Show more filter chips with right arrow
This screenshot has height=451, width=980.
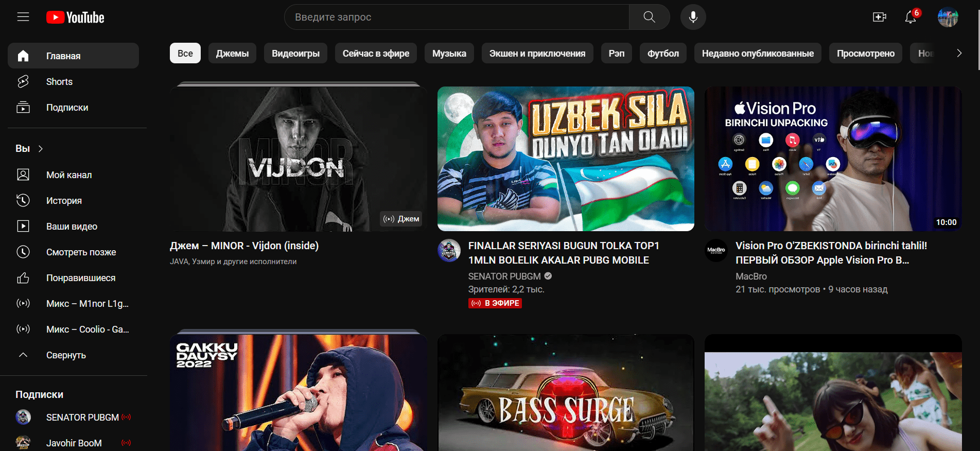tap(959, 53)
